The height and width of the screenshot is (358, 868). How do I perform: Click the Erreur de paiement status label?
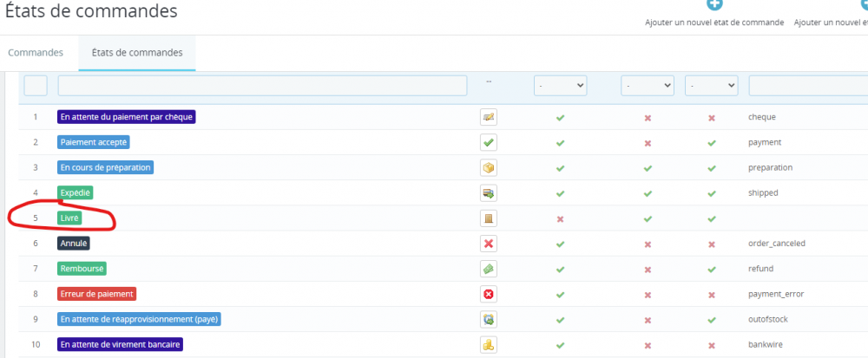96,294
